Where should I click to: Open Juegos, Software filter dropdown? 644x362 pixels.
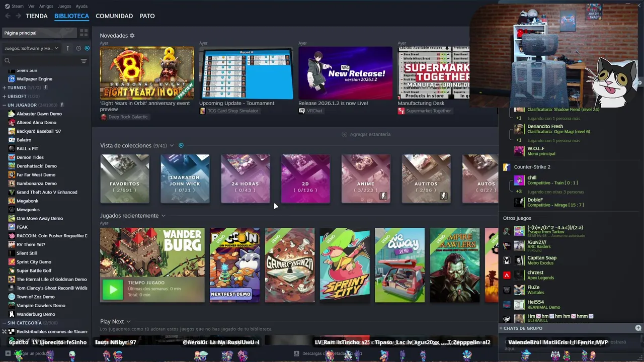tap(31, 48)
